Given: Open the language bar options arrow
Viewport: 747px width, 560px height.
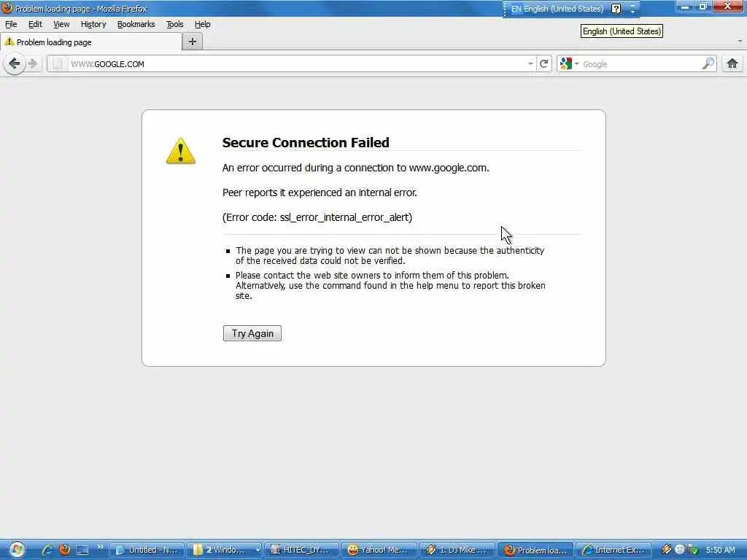Looking at the screenshot, I should pos(633,9).
